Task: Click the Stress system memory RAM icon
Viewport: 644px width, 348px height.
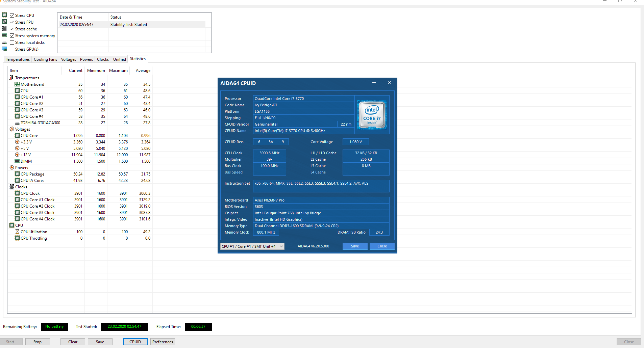Action: (x=4, y=35)
